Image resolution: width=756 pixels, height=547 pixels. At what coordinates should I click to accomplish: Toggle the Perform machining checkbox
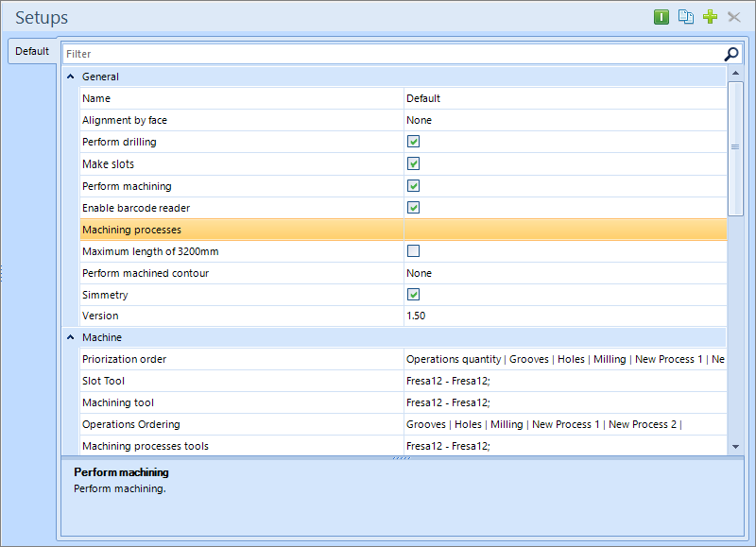[413, 186]
